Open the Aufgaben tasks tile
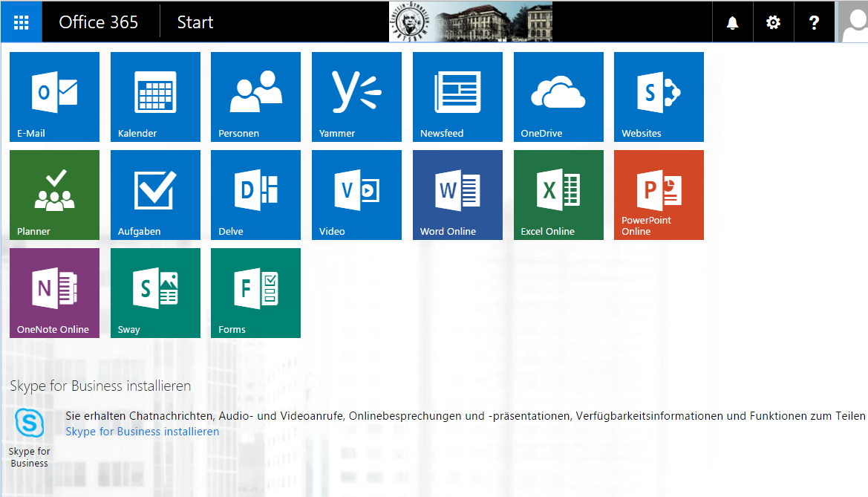 tap(155, 195)
